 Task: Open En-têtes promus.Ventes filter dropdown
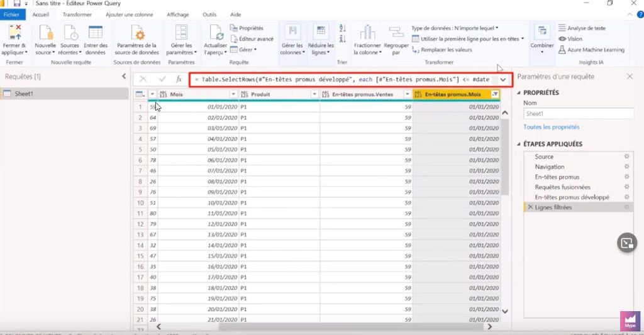coord(407,94)
